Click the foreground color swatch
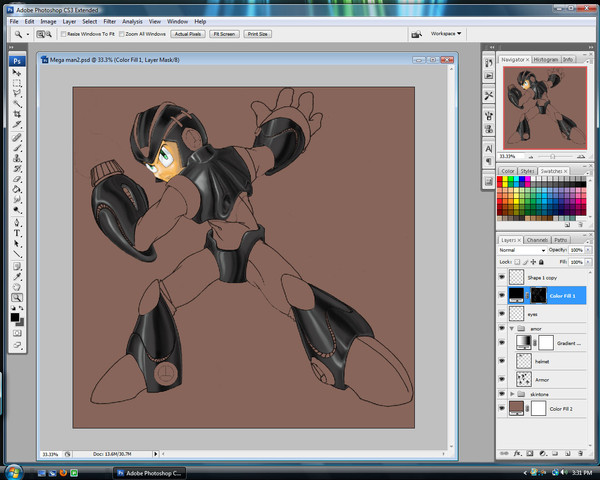Viewport: 600px width, 480px height. (15, 316)
